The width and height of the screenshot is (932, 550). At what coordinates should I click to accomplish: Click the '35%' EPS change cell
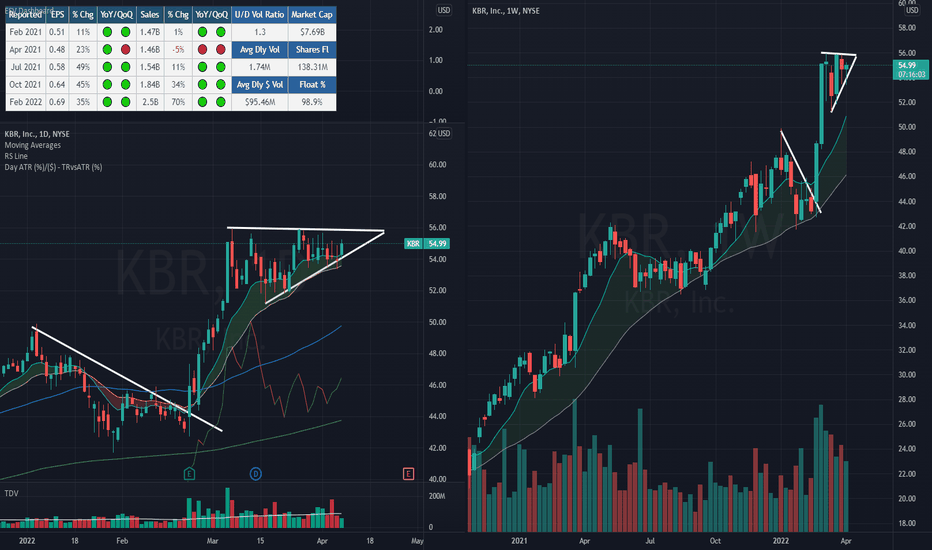pyautogui.click(x=83, y=102)
